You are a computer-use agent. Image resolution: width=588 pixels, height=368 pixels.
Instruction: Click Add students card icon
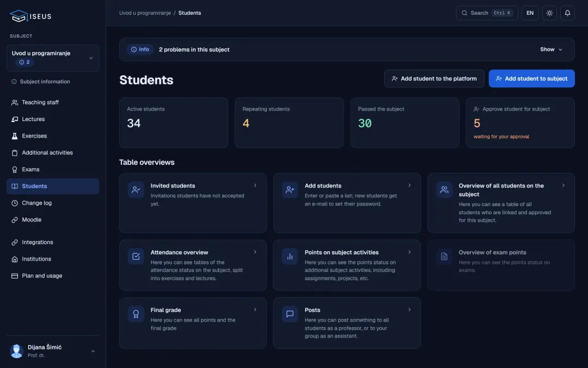coord(290,190)
